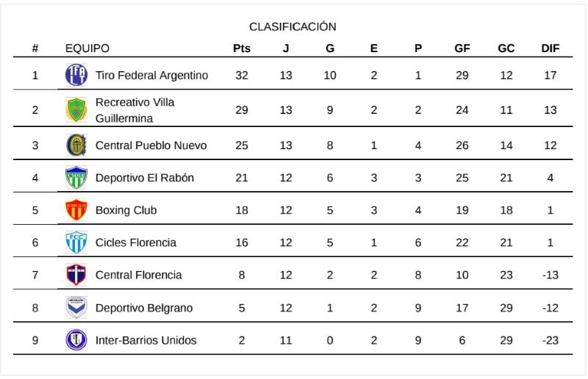
Task: Click the DIF column header
Action: (550, 48)
